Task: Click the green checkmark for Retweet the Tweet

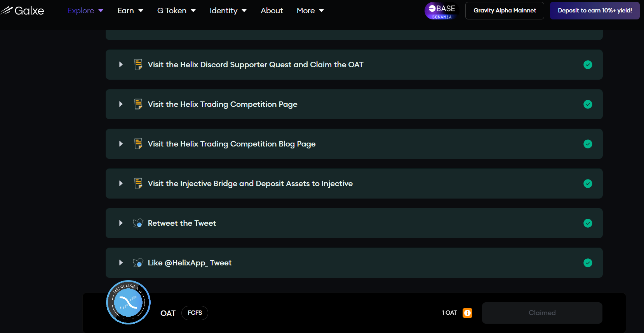Action: tap(588, 223)
